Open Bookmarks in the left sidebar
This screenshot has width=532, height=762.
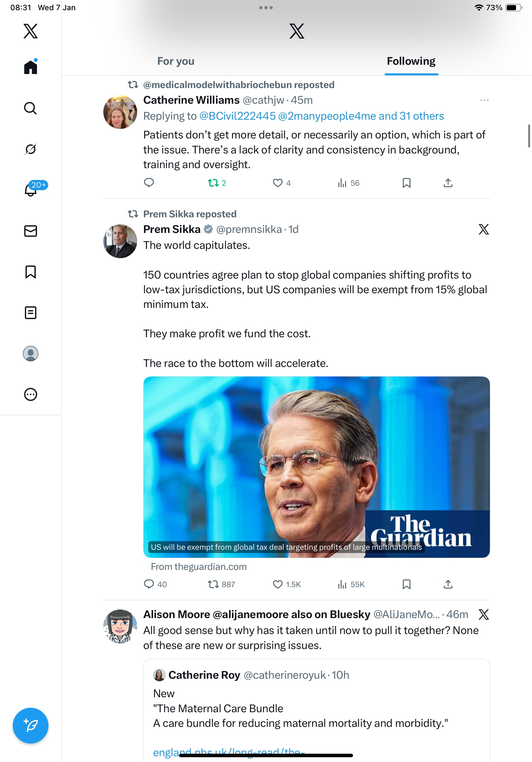pyautogui.click(x=30, y=272)
